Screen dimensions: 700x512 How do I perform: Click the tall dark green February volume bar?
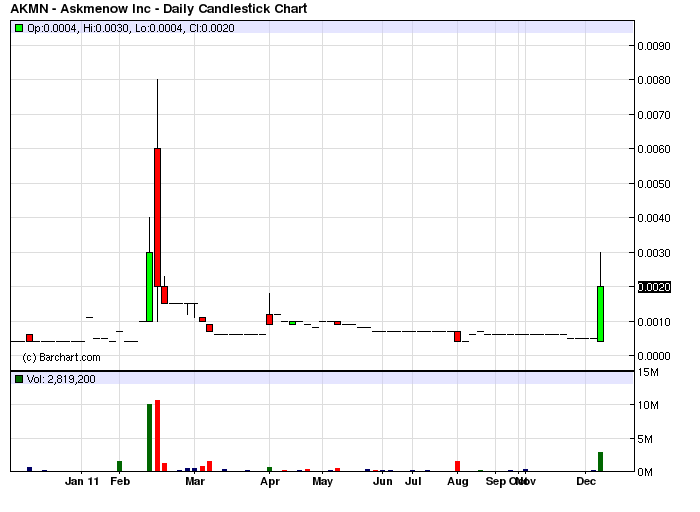[x=150, y=437]
